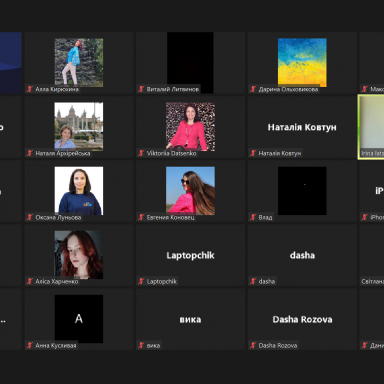Click muted mic icon beside Влад
384x384 pixels.
coord(253,217)
